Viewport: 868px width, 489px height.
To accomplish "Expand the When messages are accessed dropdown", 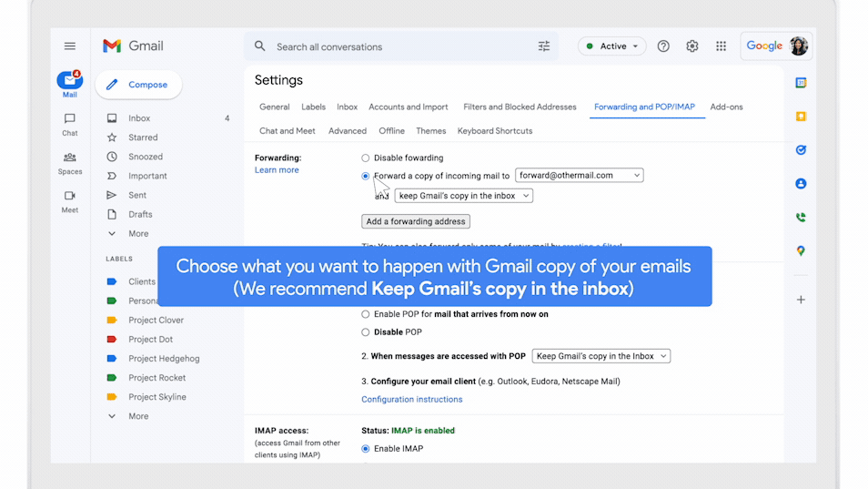I will [601, 356].
